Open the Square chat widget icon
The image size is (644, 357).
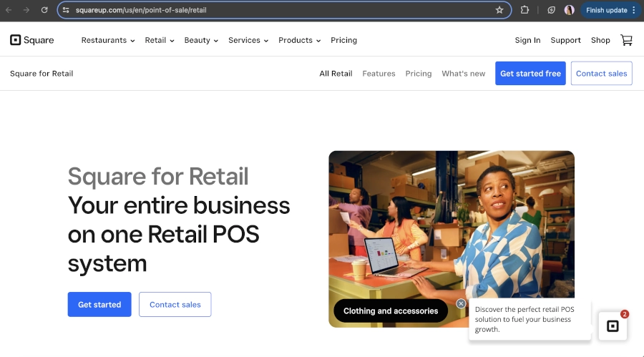pyautogui.click(x=613, y=326)
